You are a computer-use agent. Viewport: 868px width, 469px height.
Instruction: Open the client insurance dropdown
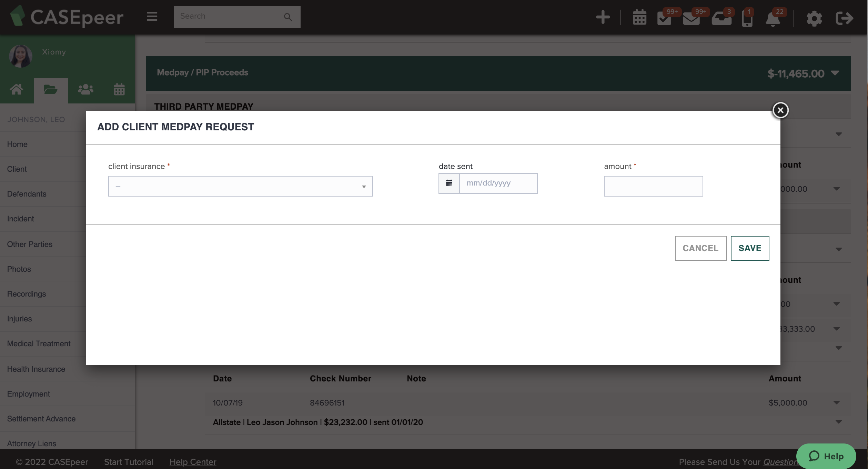click(x=241, y=186)
